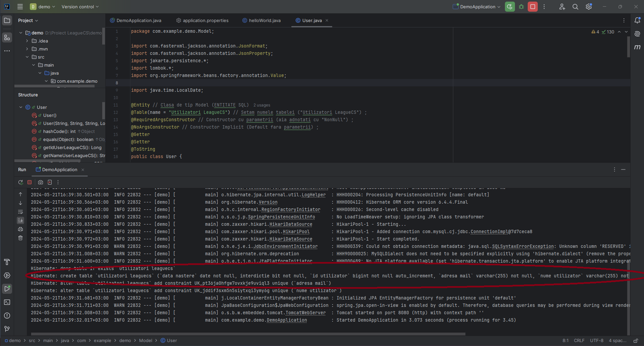Screen dimensions: 644x346
Task: Open Notifications bell icon
Action: click(x=637, y=21)
